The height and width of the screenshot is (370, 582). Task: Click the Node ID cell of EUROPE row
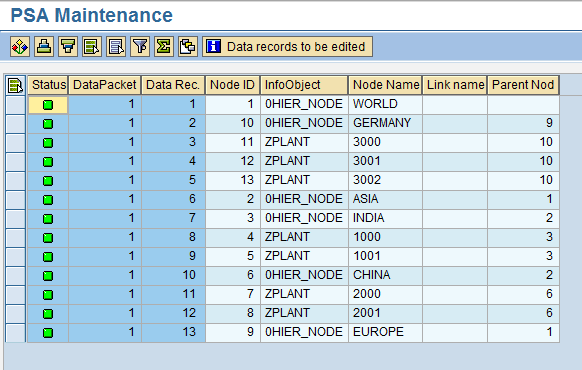233,332
